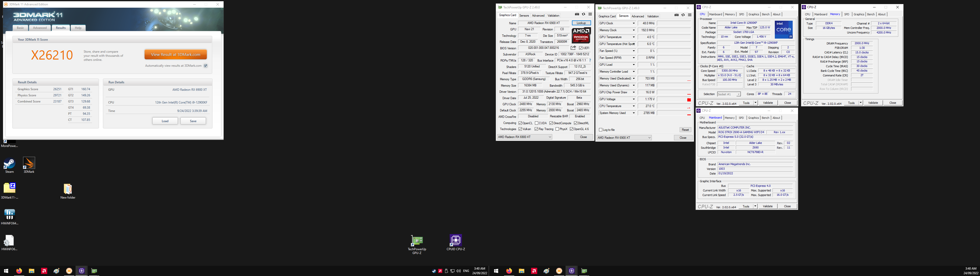Switch to the Advanced tab in 3DMark 11

click(x=40, y=28)
